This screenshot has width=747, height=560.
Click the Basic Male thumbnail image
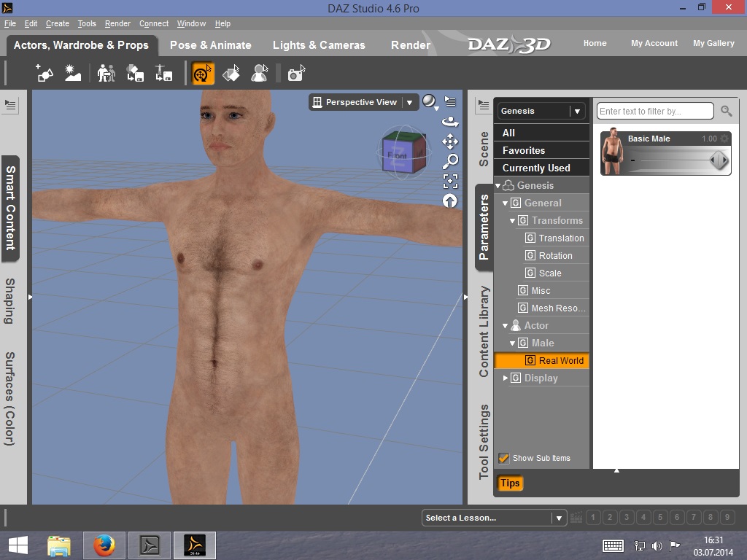pyautogui.click(x=612, y=152)
